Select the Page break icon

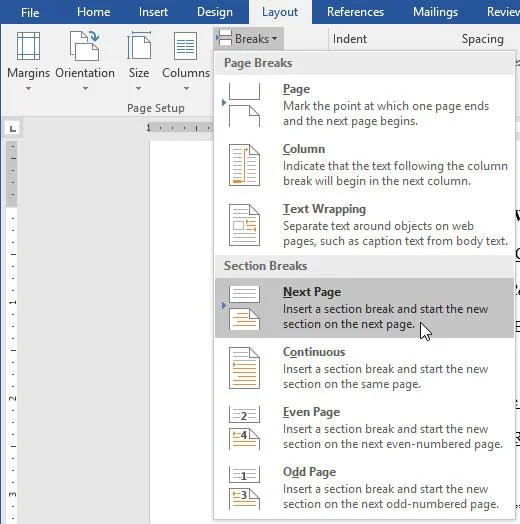tap(244, 105)
